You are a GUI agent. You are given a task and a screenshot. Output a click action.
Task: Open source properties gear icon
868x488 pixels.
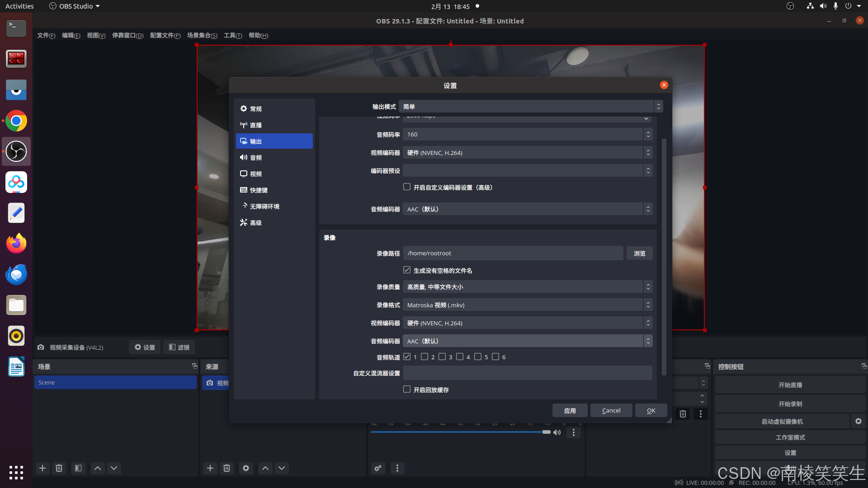point(246,468)
